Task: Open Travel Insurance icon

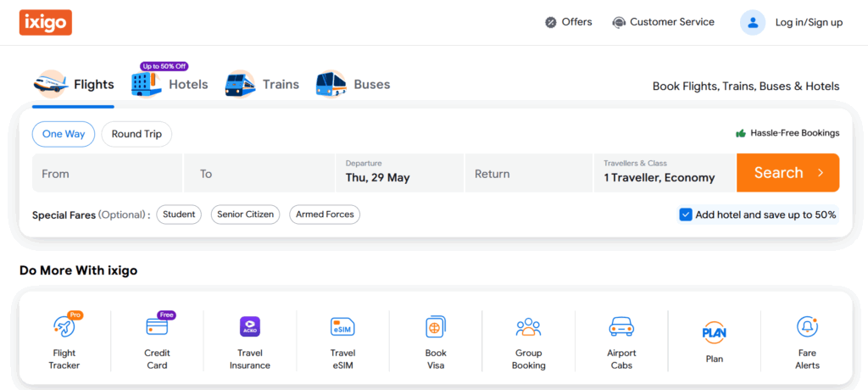Action: click(x=249, y=327)
